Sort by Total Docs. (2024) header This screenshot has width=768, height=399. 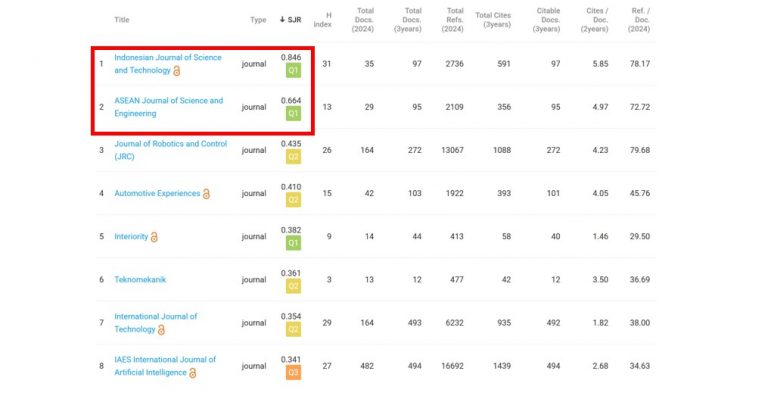click(x=362, y=20)
